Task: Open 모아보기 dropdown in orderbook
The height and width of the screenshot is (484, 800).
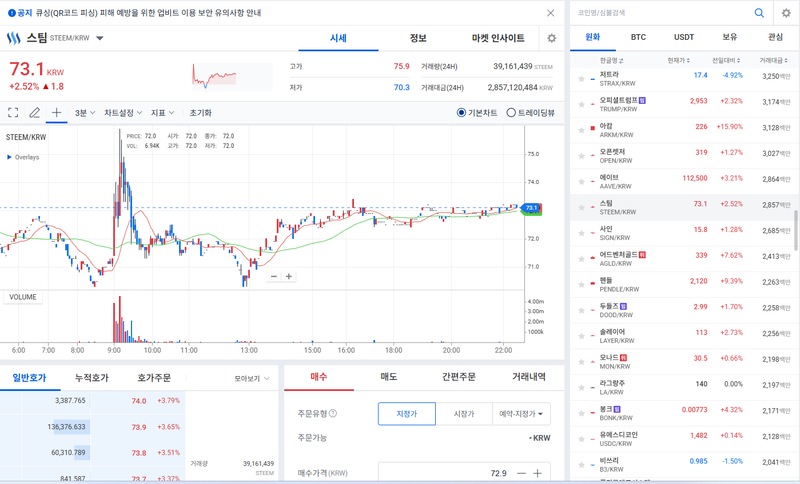Action: (252, 378)
